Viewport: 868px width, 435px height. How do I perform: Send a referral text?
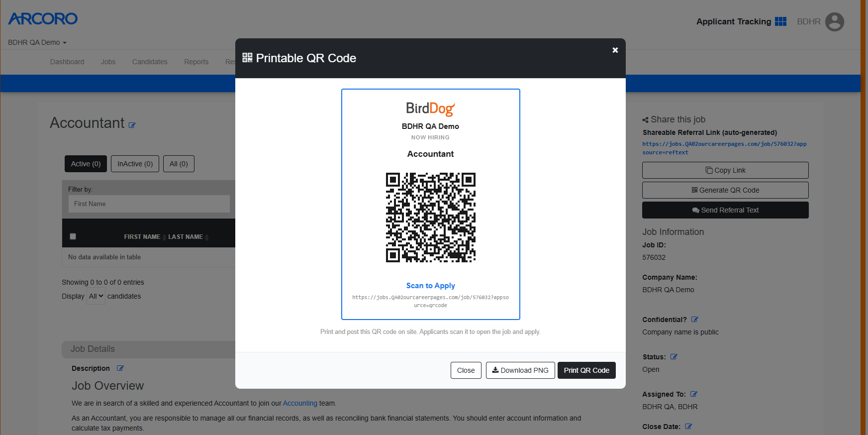(x=725, y=210)
